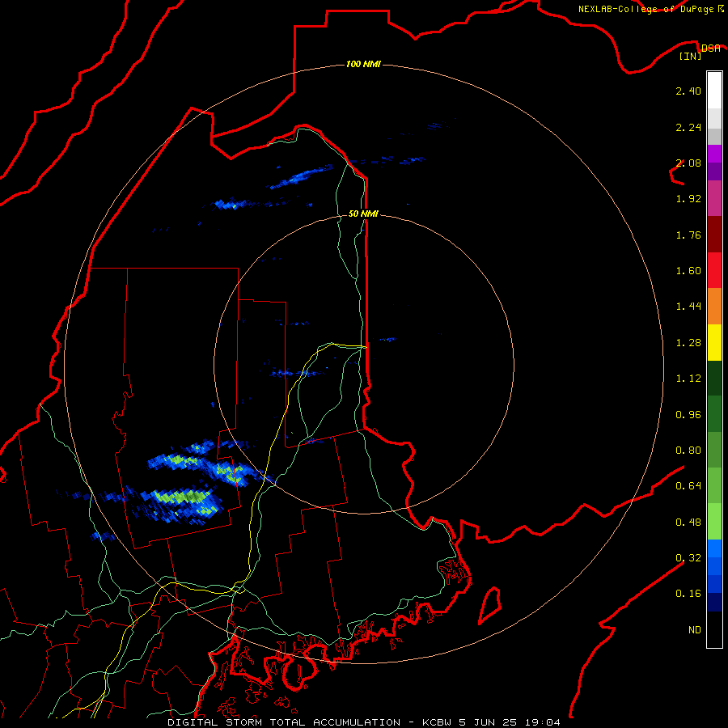This screenshot has width=728, height=728.
Task: Click the 0.80 legend value
Action: coord(688,451)
